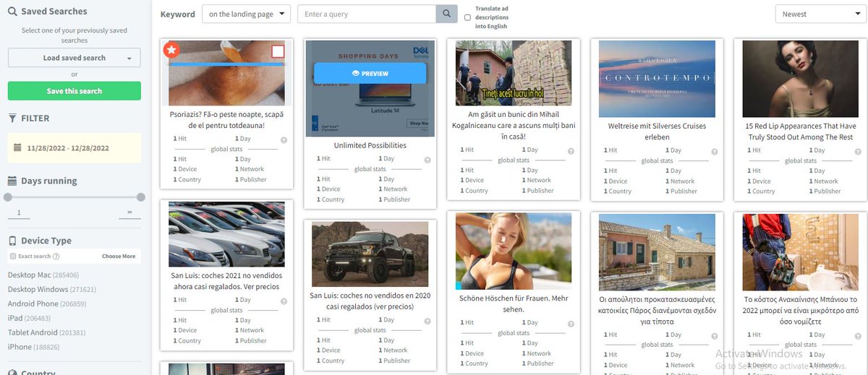Click 'Weltreise mit Silversea Cruises erleben' title

[658, 132]
